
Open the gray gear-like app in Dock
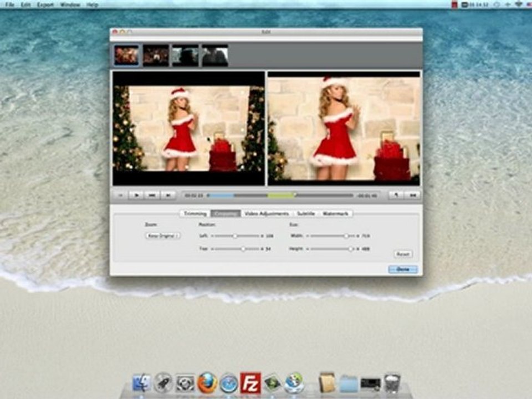[185, 383]
